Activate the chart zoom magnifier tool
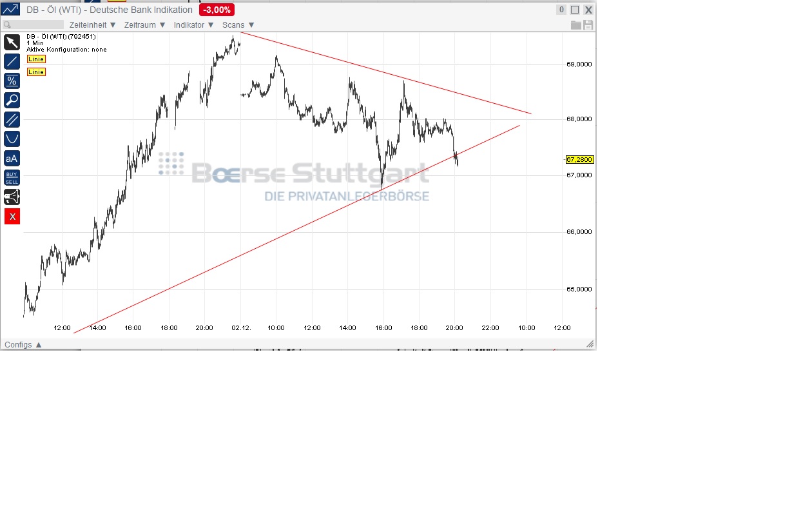 (x=12, y=100)
